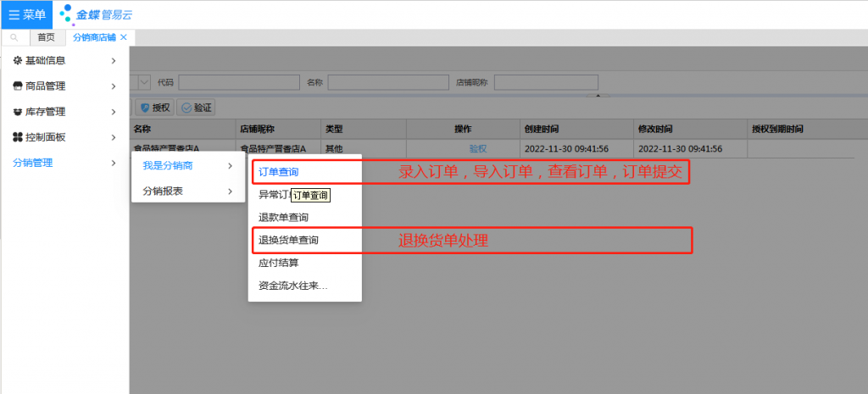The image size is (868, 394).
Task: Open 基础信息 in the sidebar menu
Action: click(46, 60)
